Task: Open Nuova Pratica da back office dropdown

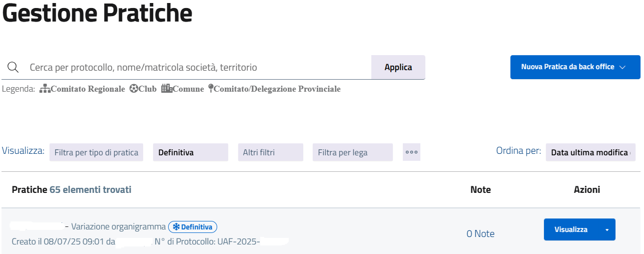Action: click(x=575, y=67)
